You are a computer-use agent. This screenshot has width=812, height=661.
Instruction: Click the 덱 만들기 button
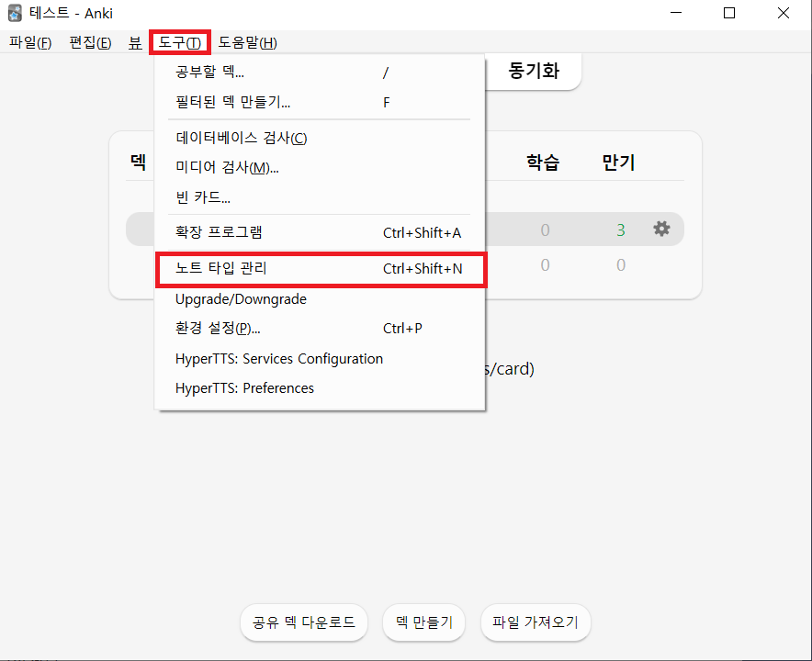coord(424,622)
